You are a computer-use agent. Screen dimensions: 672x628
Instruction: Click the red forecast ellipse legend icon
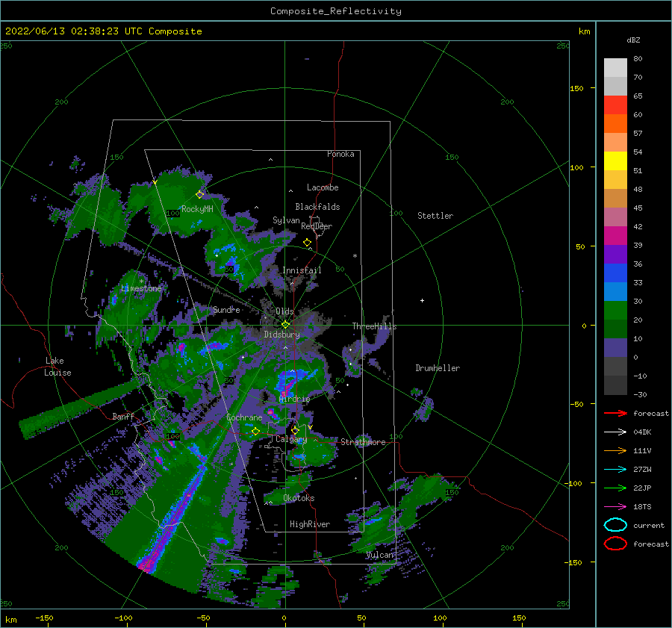click(x=615, y=544)
